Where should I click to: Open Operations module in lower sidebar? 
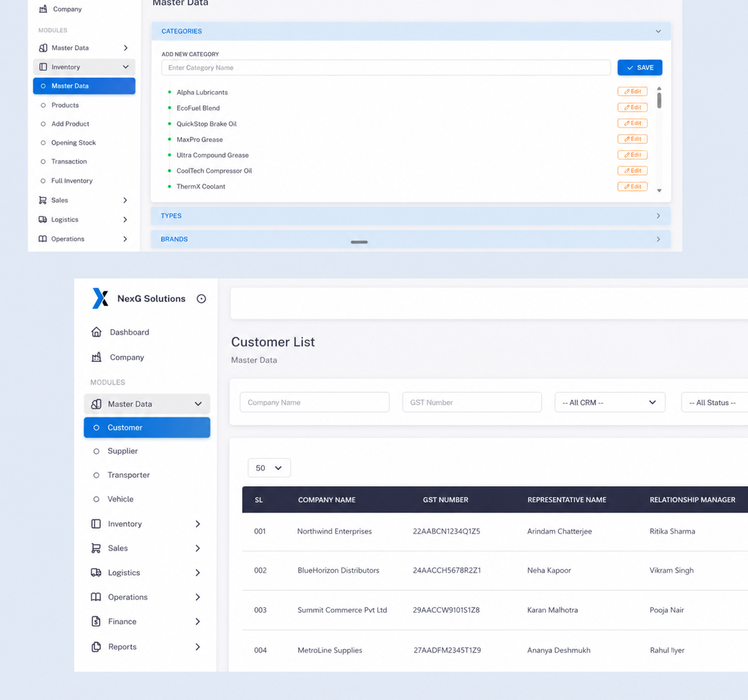click(x=147, y=597)
